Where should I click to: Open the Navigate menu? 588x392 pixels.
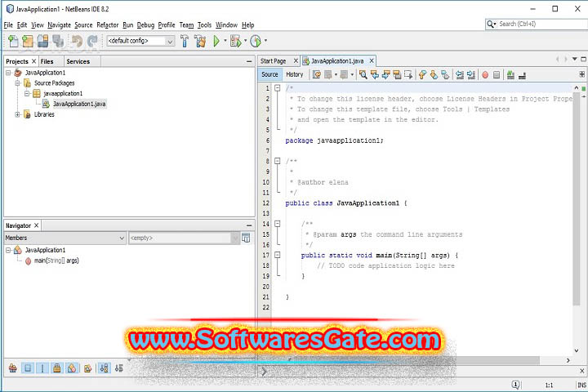click(x=59, y=25)
